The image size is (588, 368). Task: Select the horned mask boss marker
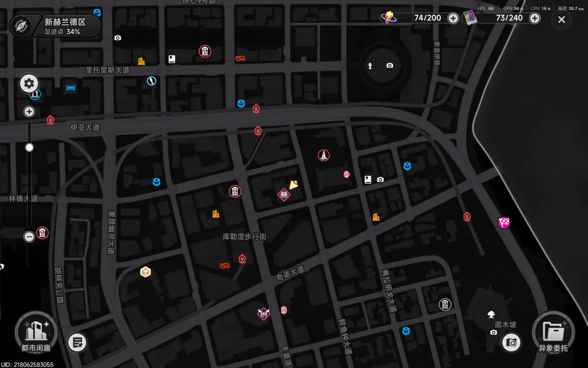[264, 313]
